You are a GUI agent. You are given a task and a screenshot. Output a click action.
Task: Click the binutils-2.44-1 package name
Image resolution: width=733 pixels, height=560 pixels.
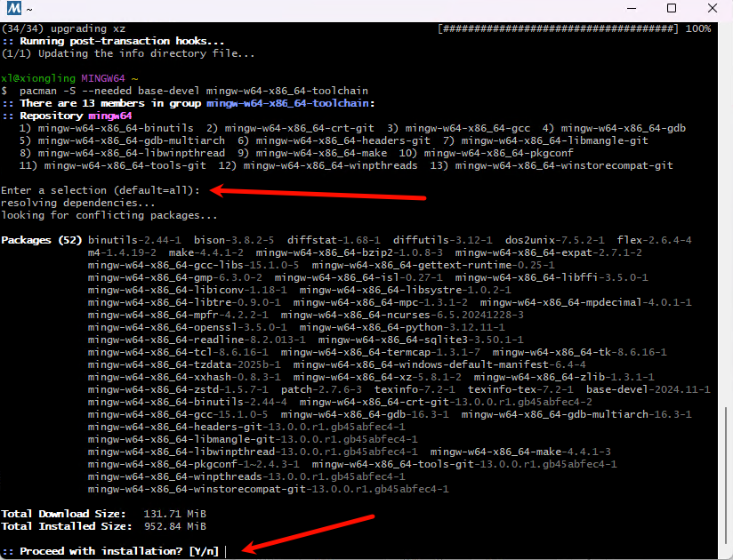tap(136, 239)
